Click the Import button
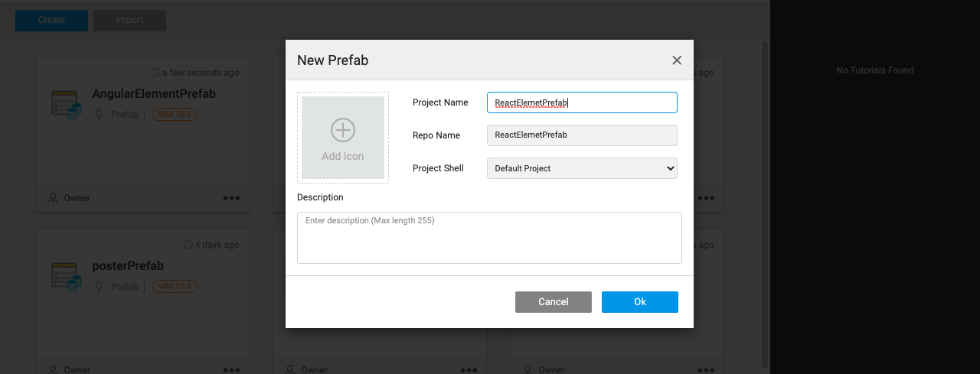 (129, 20)
